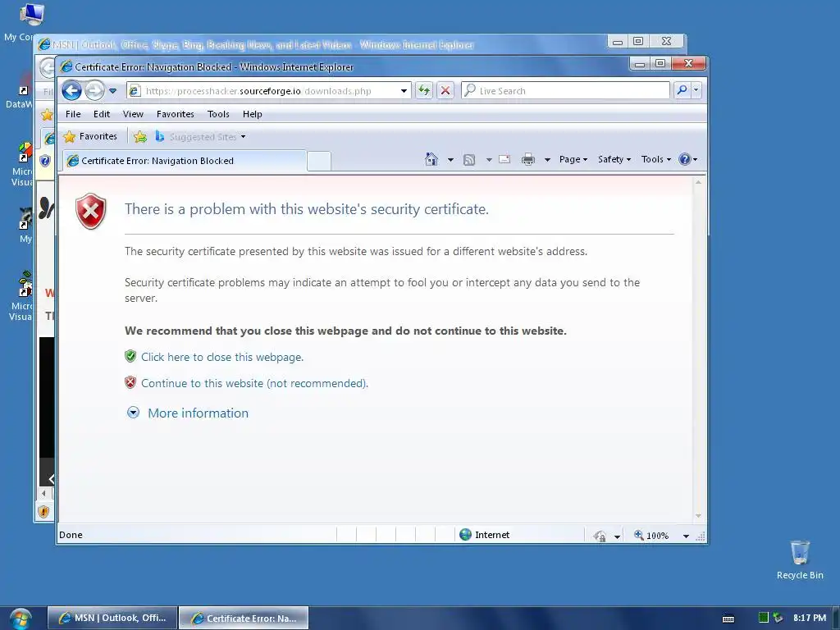The height and width of the screenshot is (630, 840).
Task: Click the green monitor tray icon
Action: pyautogui.click(x=764, y=618)
